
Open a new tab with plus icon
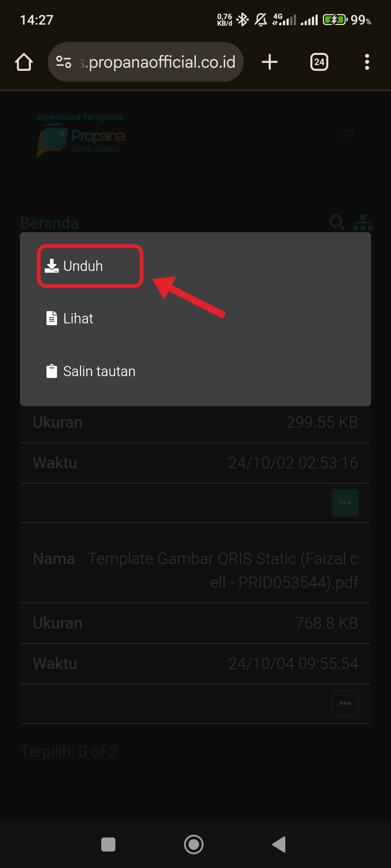pos(270,62)
